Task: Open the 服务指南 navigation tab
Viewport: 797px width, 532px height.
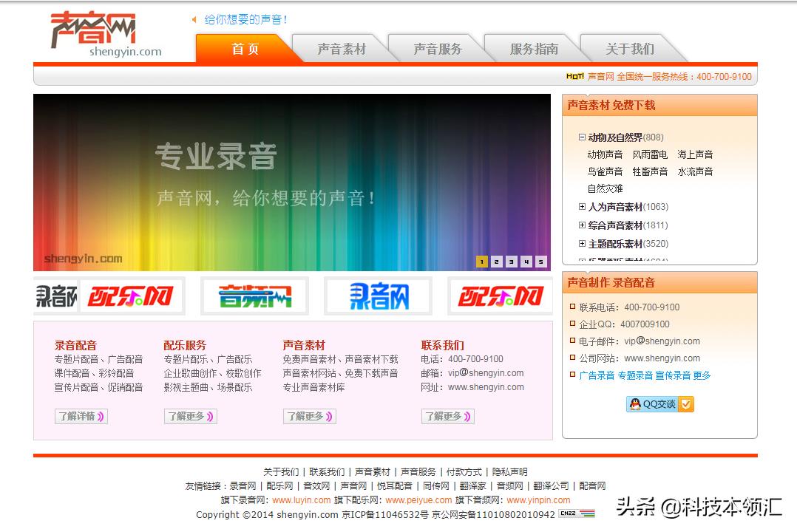Action: pyautogui.click(x=534, y=49)
